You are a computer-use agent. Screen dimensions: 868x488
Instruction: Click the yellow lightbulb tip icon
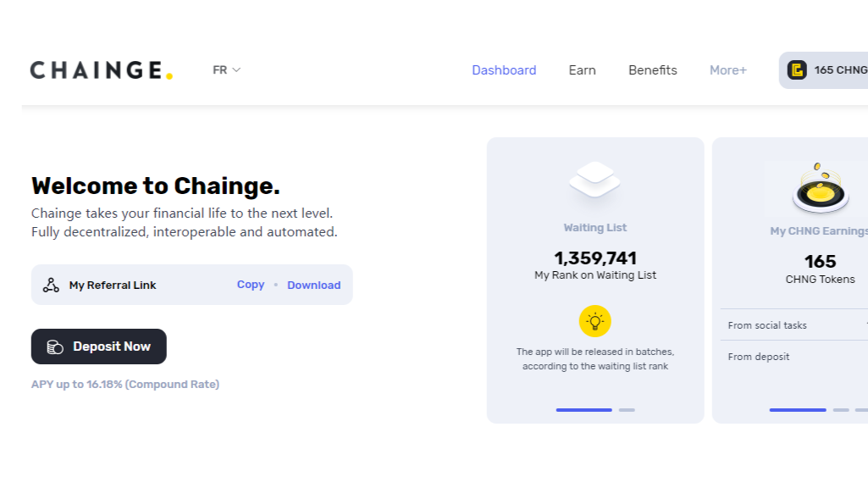point(594,321)
